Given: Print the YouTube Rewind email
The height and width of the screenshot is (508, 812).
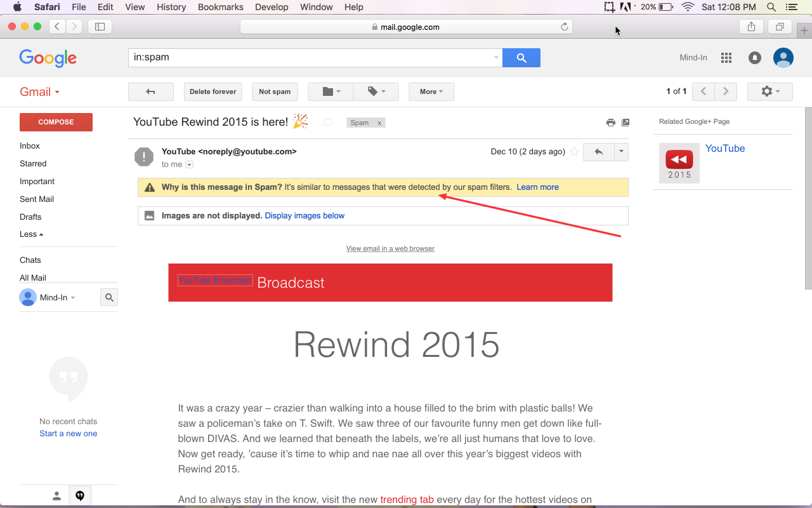Looking at the screenshot, I should tap(610, 122).
